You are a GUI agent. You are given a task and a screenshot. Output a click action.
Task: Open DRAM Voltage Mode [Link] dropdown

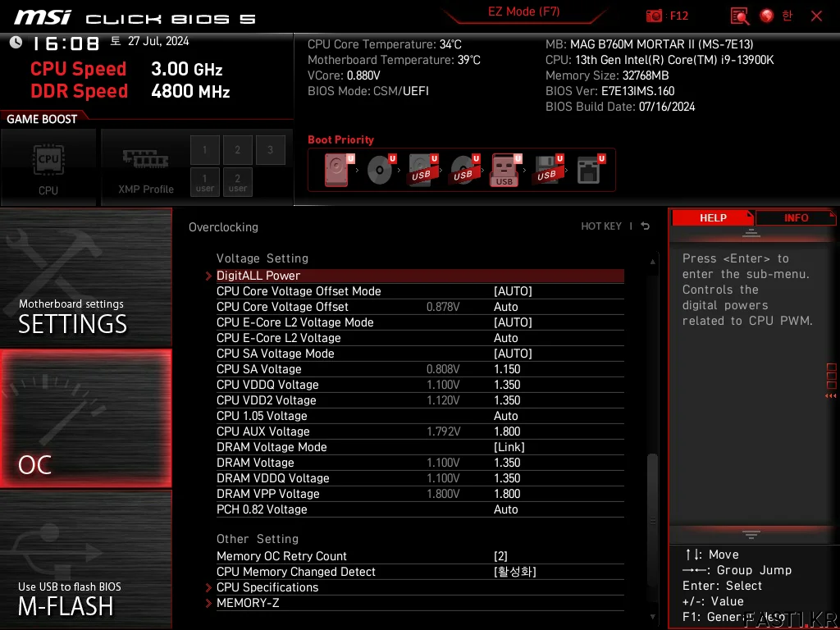click(x=509, y=447)
